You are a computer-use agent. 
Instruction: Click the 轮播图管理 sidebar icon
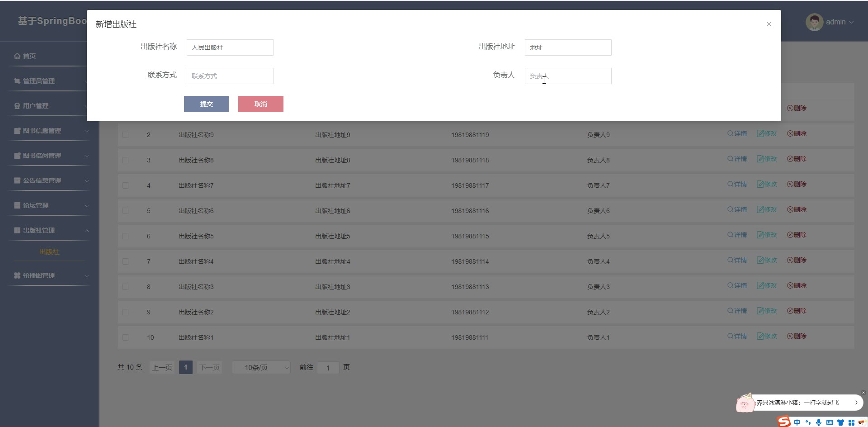click(x=17, y=275)
